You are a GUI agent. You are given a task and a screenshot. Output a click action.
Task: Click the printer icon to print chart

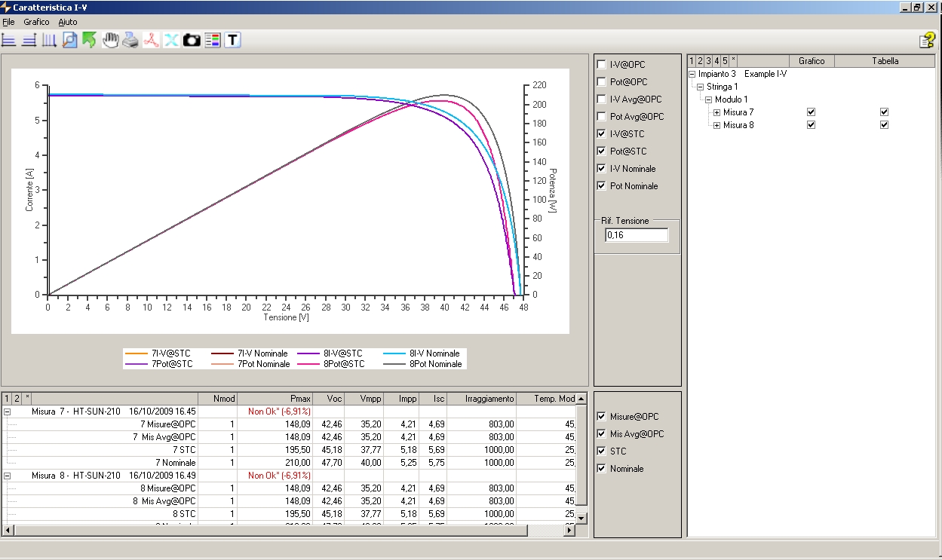coord(131,40)
